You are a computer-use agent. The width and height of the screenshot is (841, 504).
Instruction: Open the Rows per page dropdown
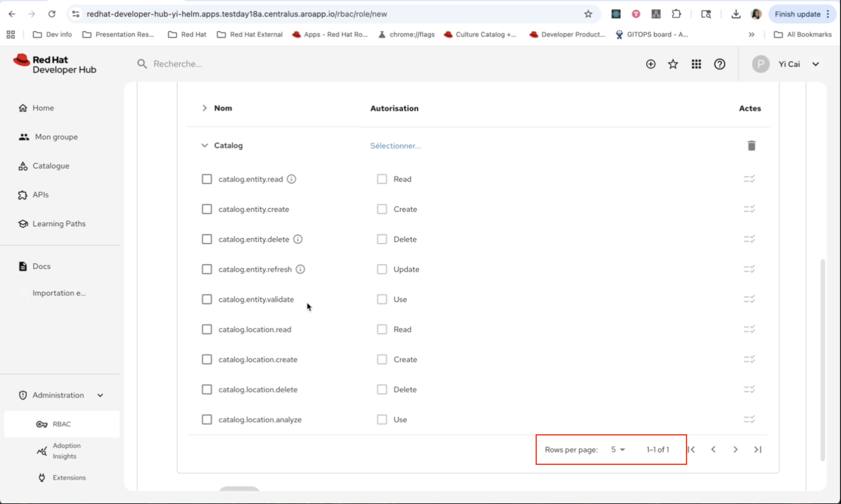(618, 450)
